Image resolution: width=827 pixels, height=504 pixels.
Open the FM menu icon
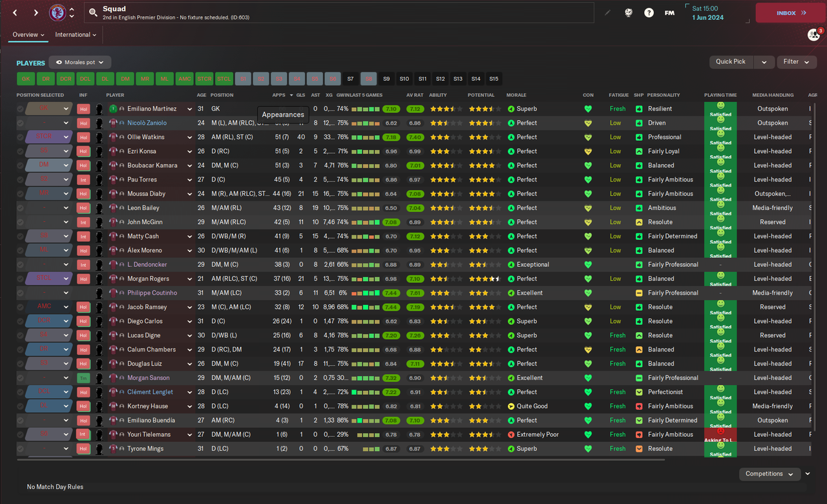(x=669, y=12)
